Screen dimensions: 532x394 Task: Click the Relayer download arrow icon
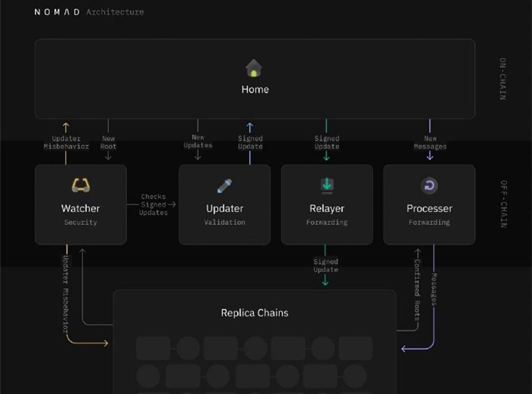coord(327,186)
